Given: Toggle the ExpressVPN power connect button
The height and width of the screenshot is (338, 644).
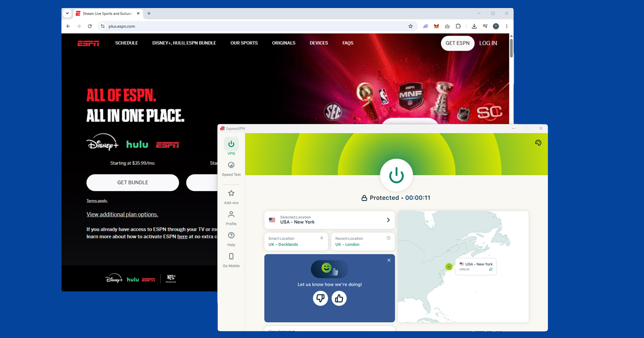Looking at the screenshot, I should 396,175.
